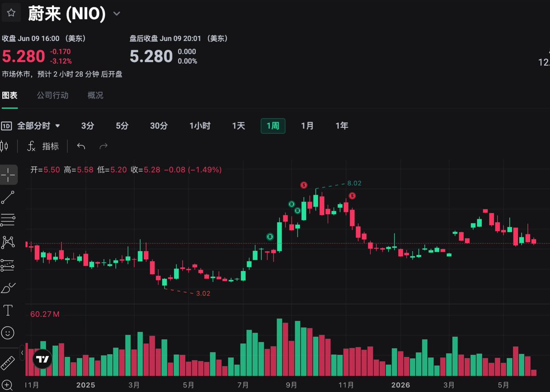
Task: Open the 公司行动 tab
Action: [x=53, y=95]
